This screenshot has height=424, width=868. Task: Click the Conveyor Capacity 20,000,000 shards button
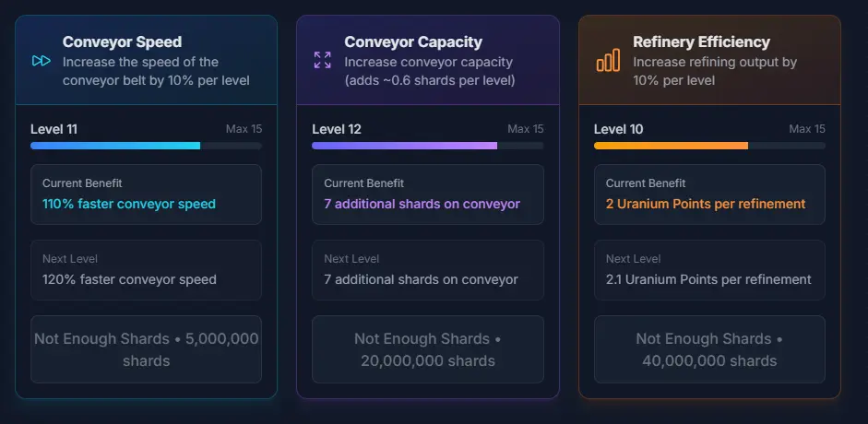point(428,349)
